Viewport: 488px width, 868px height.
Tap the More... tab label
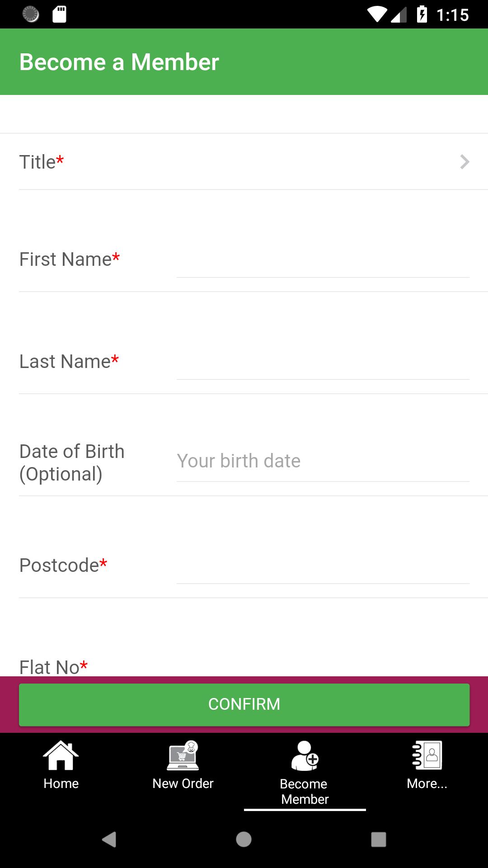pos(427,783)
